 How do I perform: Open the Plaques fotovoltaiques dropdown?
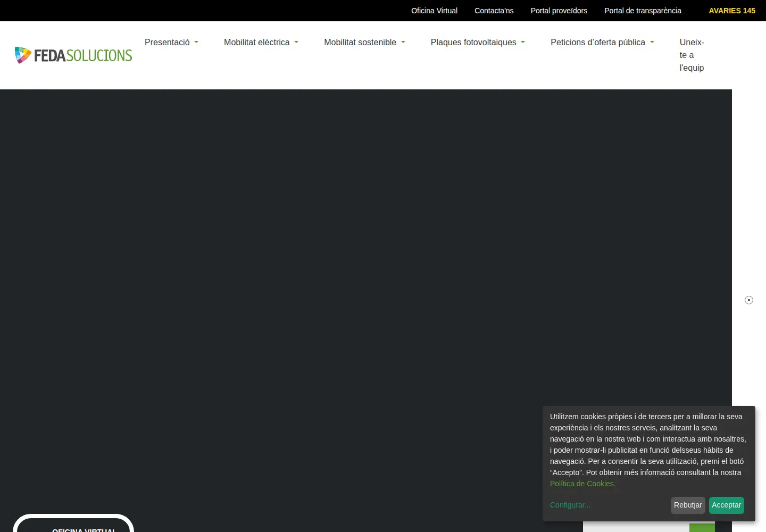click(x=478, y=43)
